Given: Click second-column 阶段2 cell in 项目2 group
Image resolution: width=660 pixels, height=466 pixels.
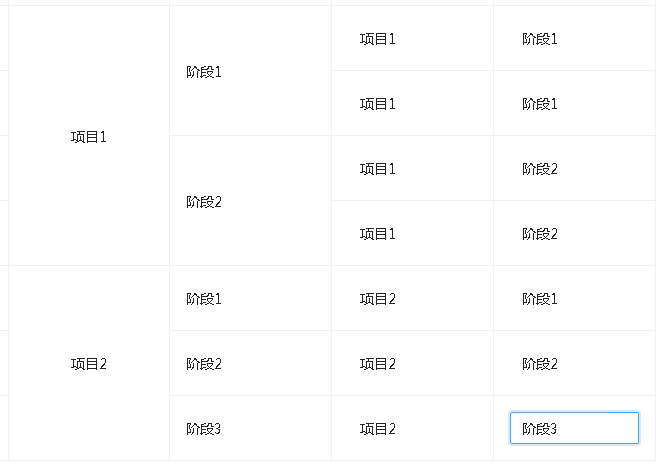Looking at the screenshot, I should point(204,364).
